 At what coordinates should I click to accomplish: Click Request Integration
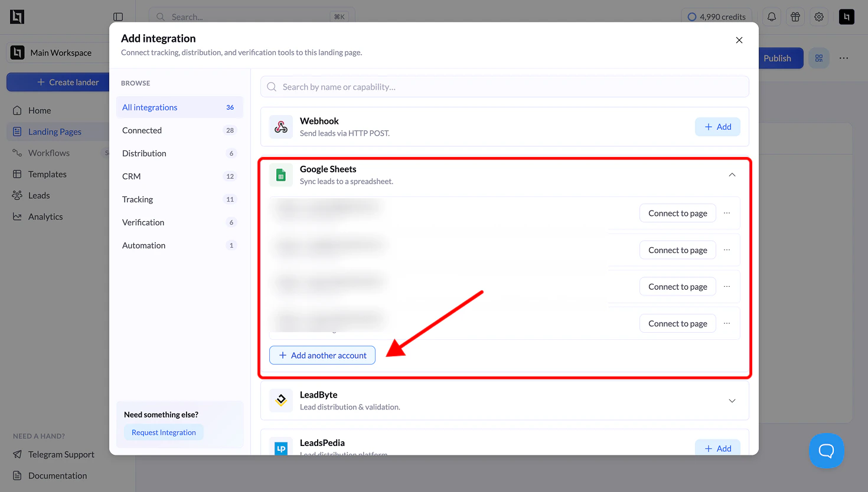pos(164,432)
